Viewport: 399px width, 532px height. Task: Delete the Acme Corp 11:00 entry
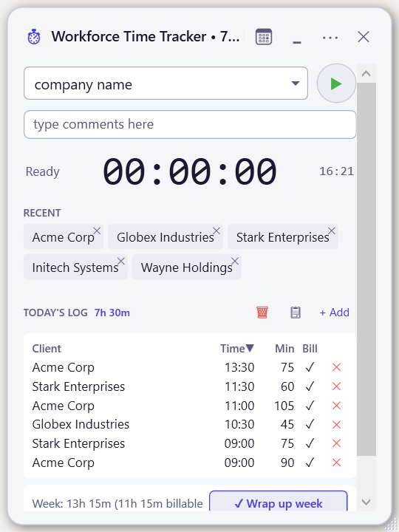click(x=336, y=406)
